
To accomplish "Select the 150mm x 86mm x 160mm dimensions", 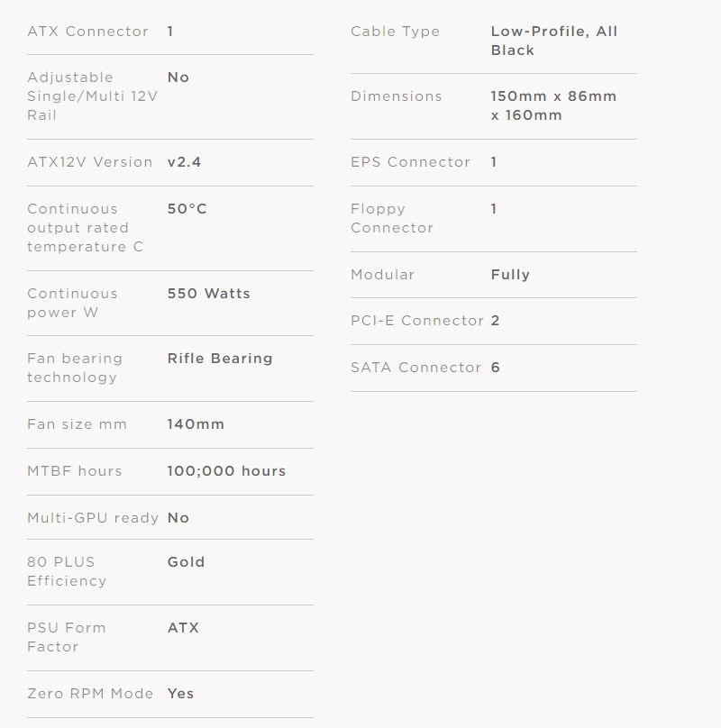I will [x=552, y=105].
